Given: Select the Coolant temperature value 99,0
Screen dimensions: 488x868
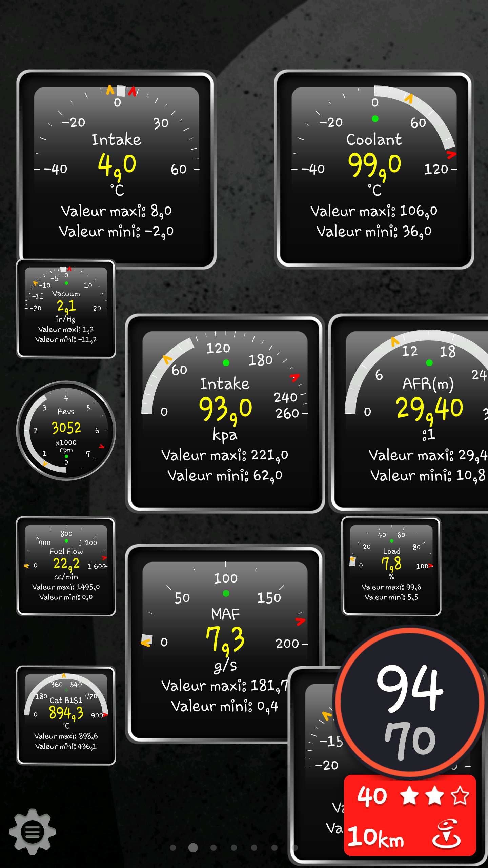Looking at the screenshot, I should (x=374, y=165).
